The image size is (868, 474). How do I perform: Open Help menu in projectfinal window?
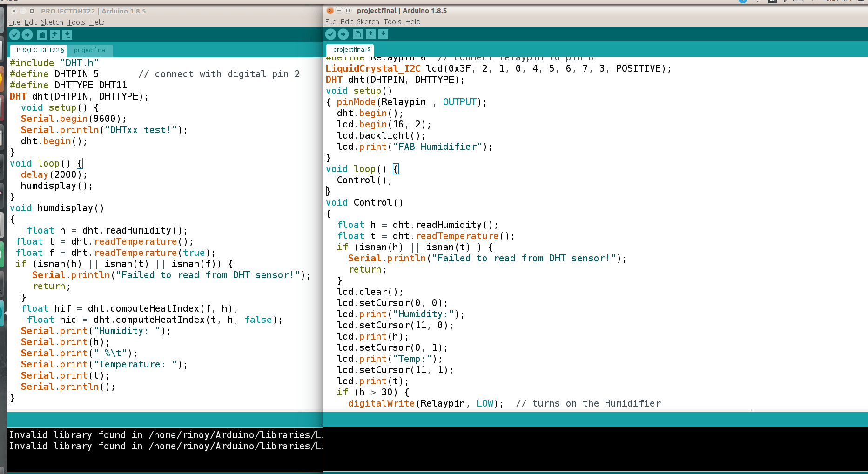click(413, 22)
